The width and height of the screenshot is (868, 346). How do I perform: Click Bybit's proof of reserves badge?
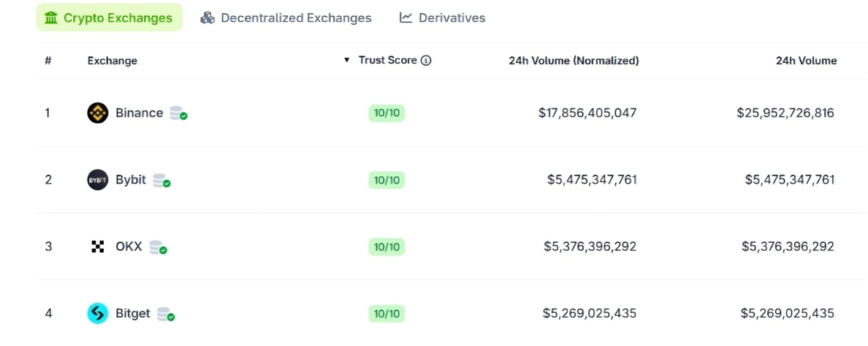pos(161,180)
